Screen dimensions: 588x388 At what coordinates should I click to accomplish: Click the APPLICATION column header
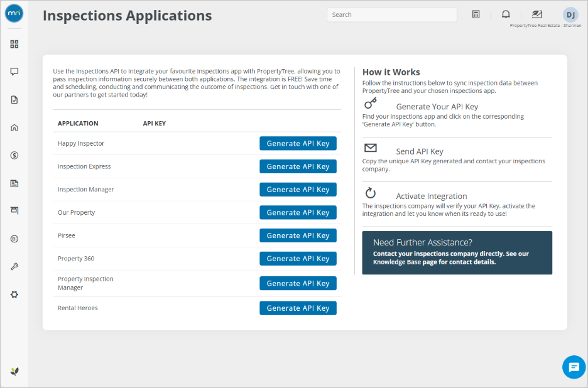[x=78, y=123]
